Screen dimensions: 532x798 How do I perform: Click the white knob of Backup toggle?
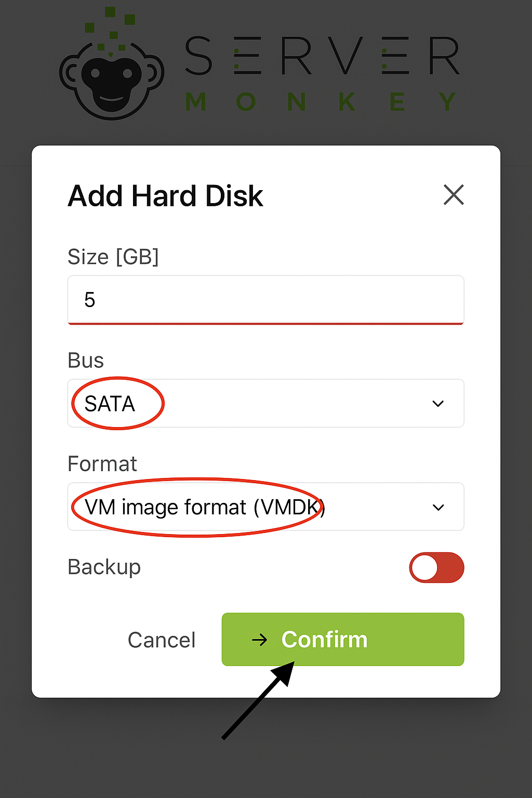click(425, 567)
